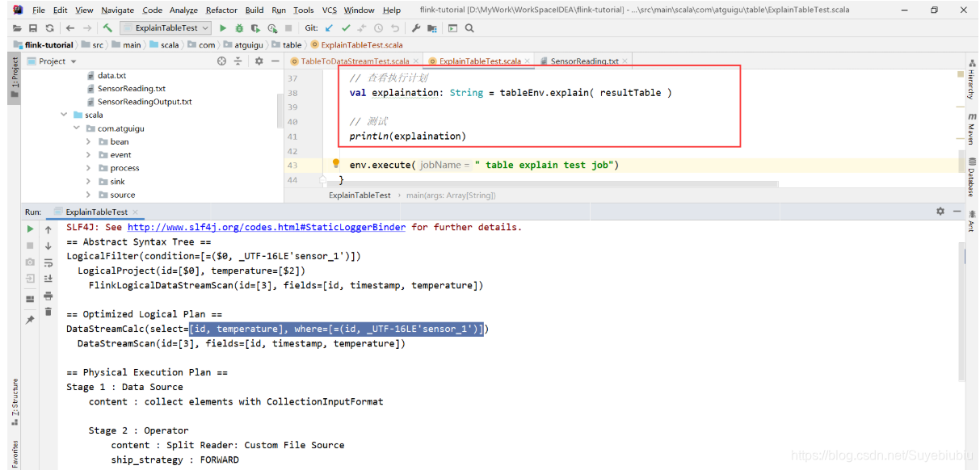The width and height of the screenshot is (980, 470).
Task: Open the Debug tool with the bug icon
Action: pyautogui.click(x=239, y=27)
